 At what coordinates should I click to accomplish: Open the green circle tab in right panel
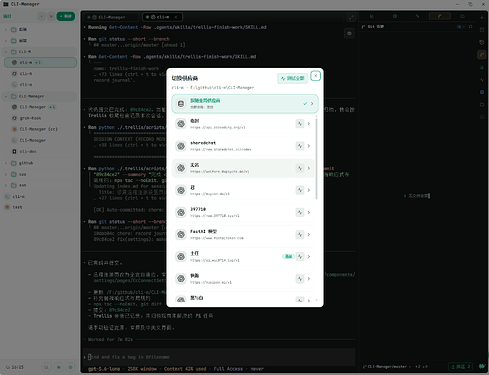(395, 16)
